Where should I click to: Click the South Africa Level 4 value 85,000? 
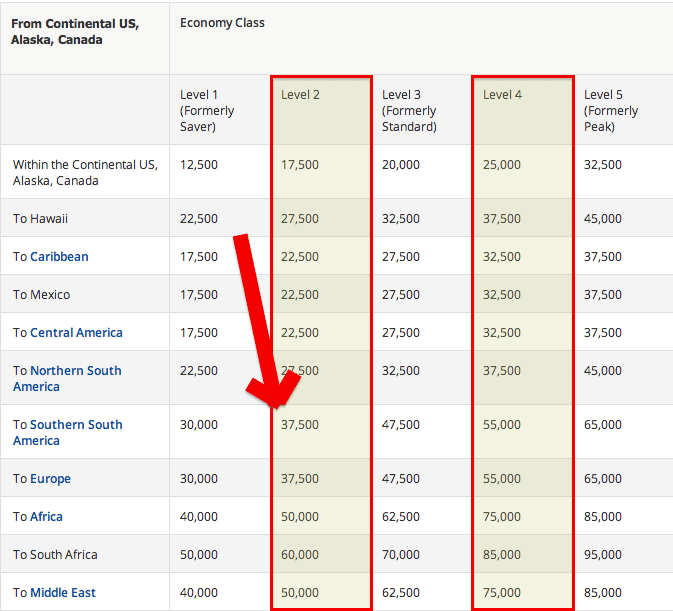[x=502, y=555]
